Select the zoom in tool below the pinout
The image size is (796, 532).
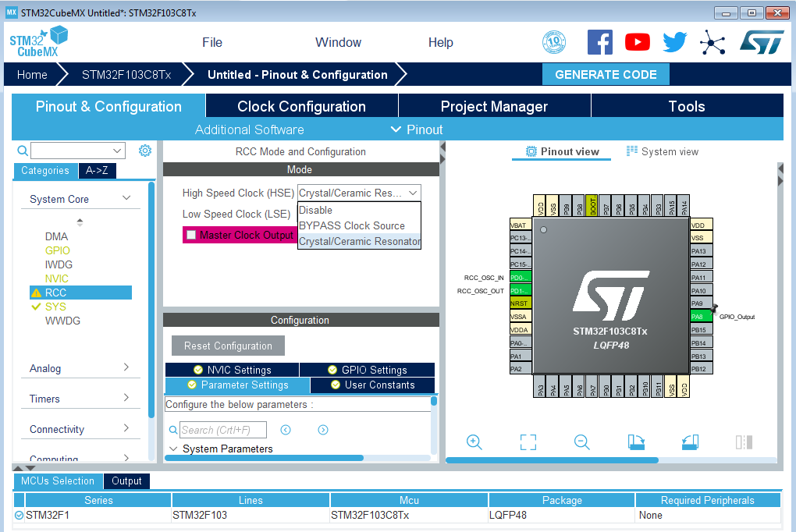474,442
